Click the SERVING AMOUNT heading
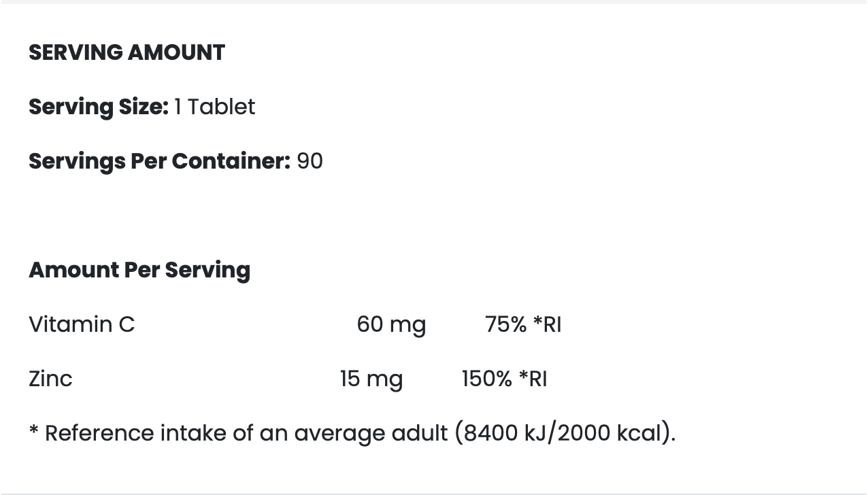 (127, 52)
